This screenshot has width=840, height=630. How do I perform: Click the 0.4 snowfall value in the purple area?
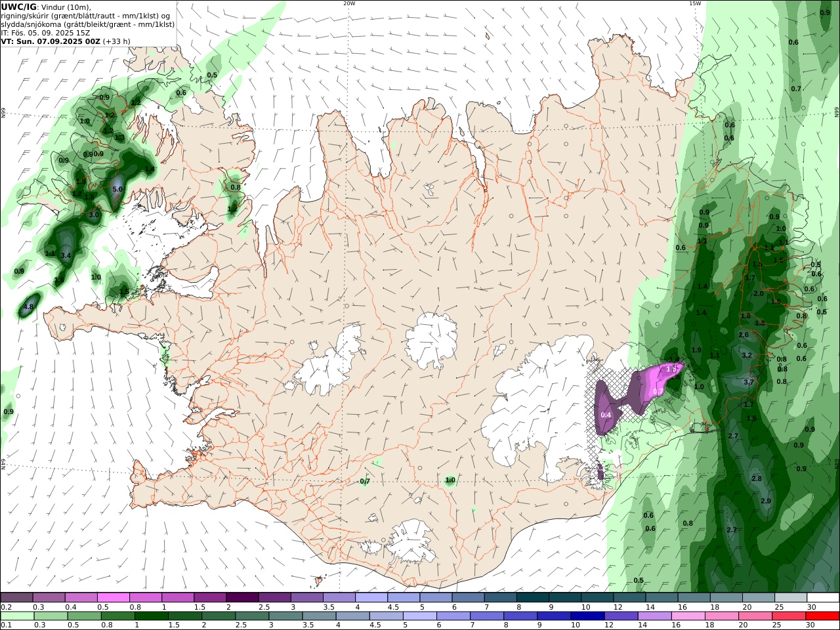[606, 415]
